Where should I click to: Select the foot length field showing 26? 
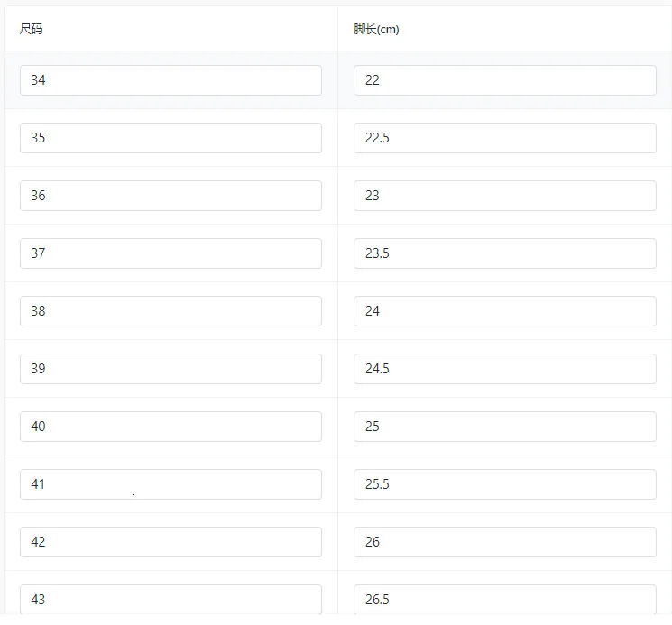pos(504,542)
